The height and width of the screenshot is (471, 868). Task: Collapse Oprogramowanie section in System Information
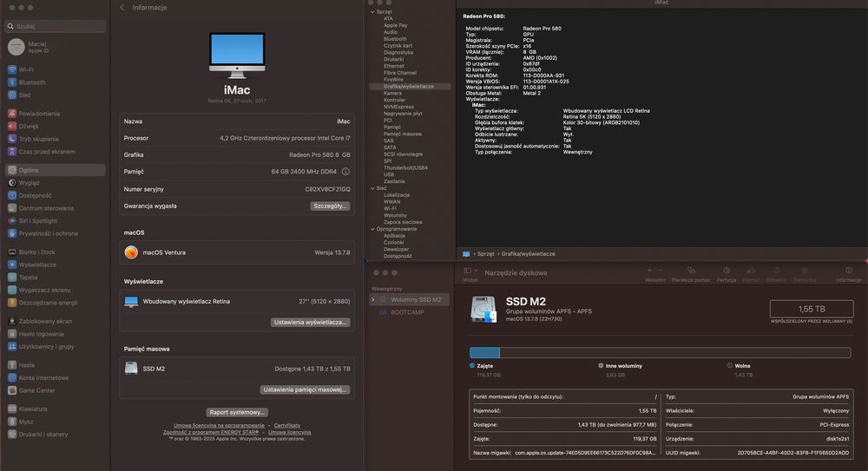372,229
